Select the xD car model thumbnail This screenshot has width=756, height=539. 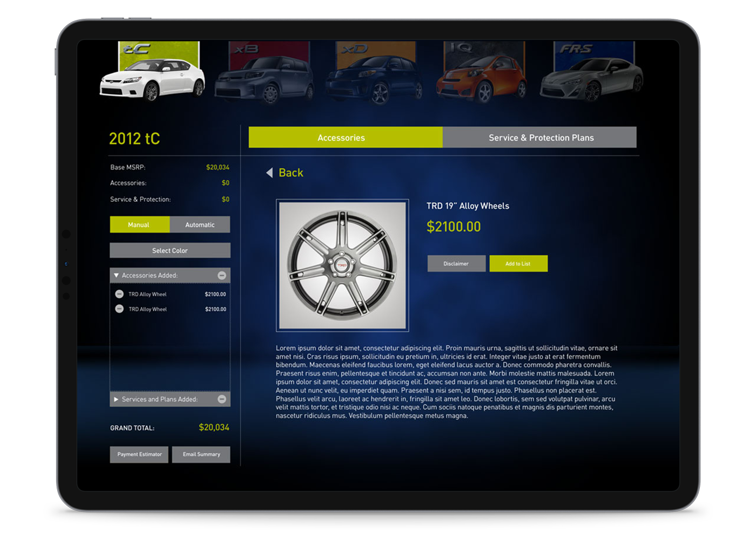tap(375, 73)
